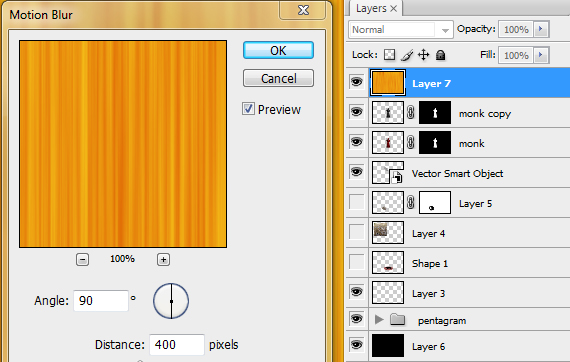Click the link icon on monk copy layer

[x=411, y=113]
